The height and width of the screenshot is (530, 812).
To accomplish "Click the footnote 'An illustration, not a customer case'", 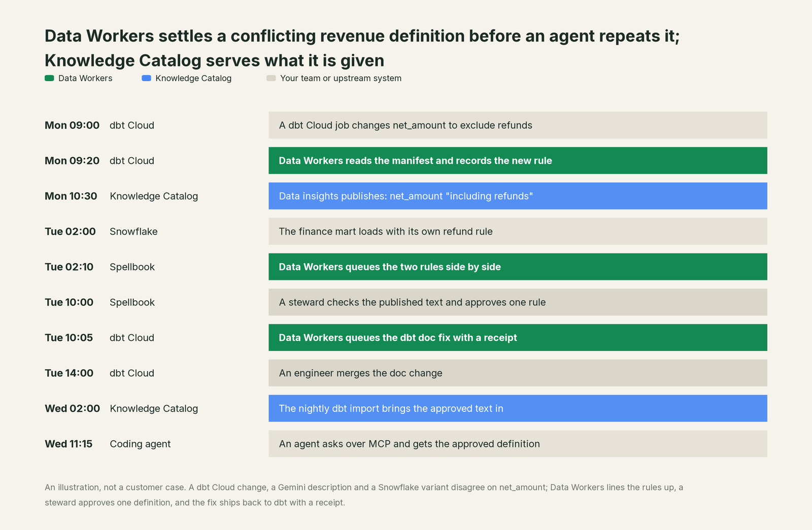I will (x=364, y=495).
